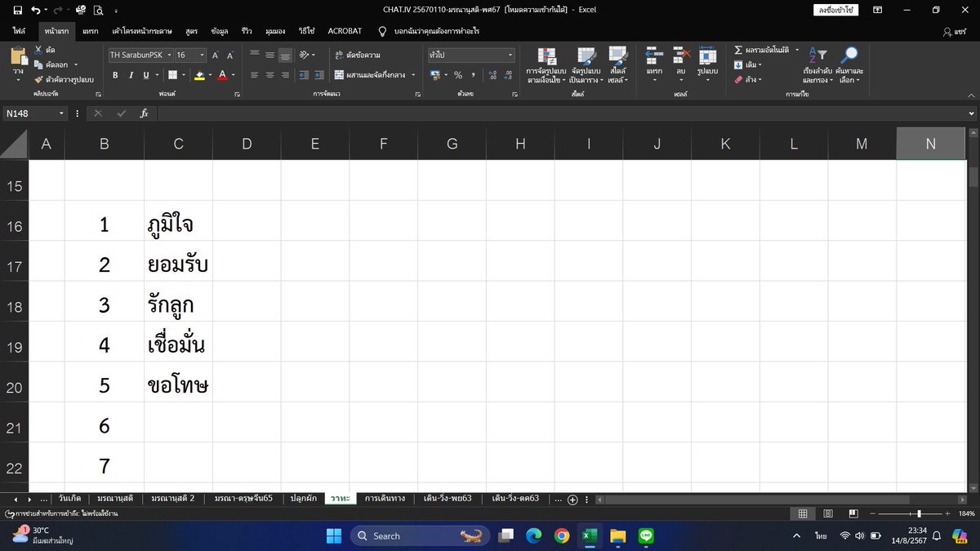Click AutoSum (ผลรวมอัตโนมัติ)
Image resolution: width=980 pixels, height=551 pixels.
click(x=762, y=51)
